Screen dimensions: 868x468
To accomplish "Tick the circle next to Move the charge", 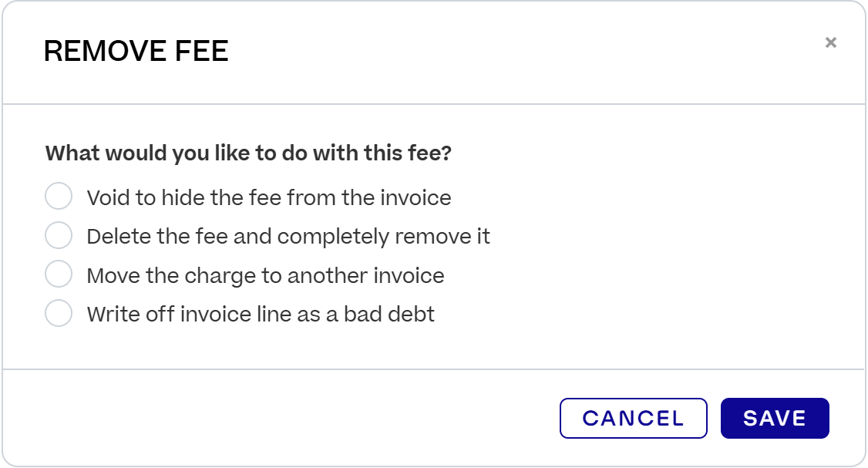I will pyautogui.click(x=59, y=274).
